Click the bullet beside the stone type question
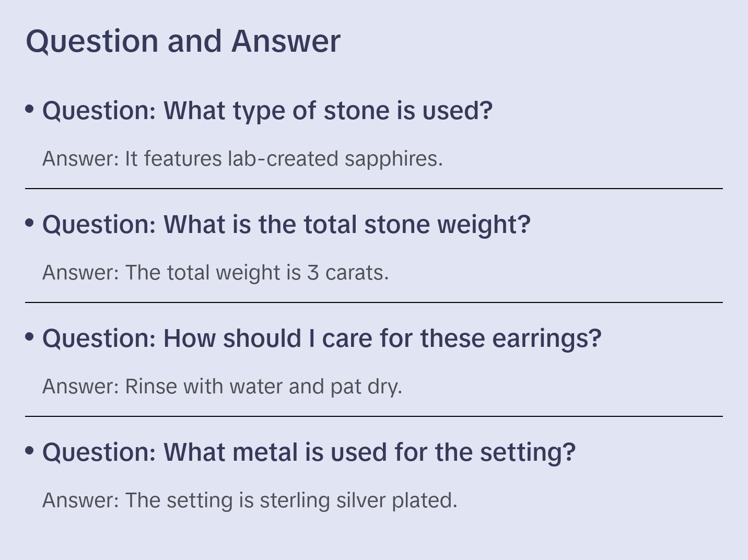The width and height of the screenshot is (748, 560). pyautogui.click(x=30, y=109)
